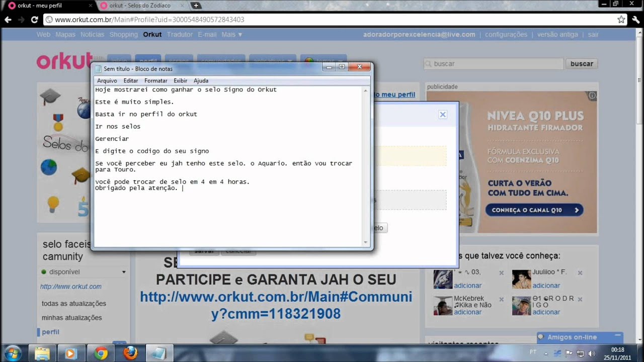Click the sair link
Image resolution: width=644 pixels, height=362 pixels.
click(x=593, y=35)
